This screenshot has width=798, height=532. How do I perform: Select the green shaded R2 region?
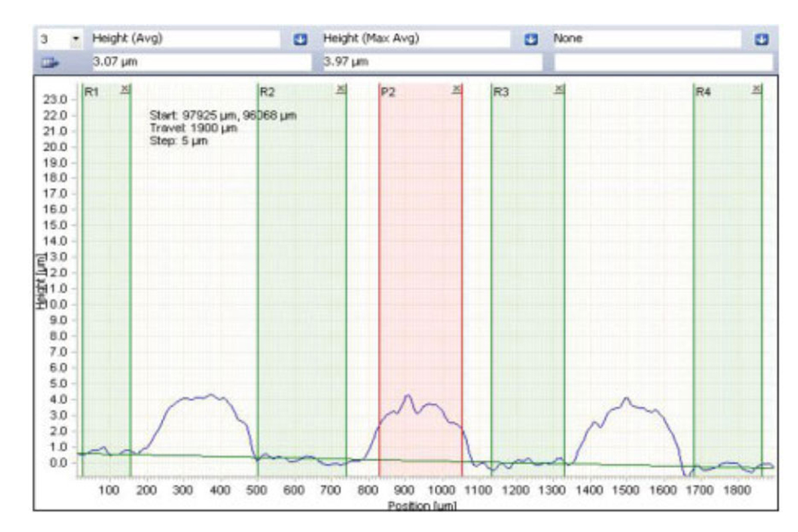302,266
